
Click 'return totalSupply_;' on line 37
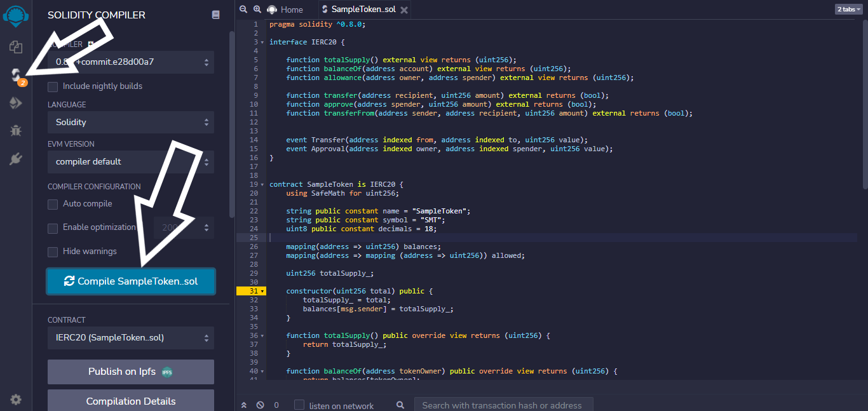pyautogui.click(x=344, y=344)
